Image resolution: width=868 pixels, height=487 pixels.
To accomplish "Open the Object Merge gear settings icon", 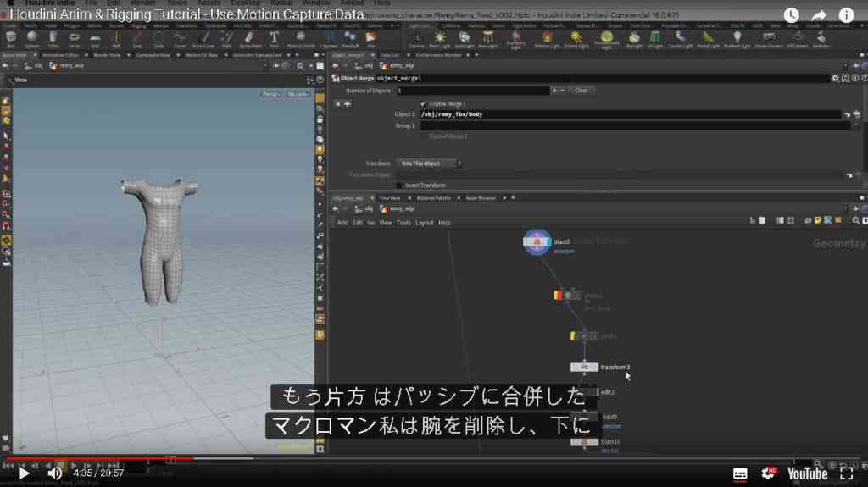I will (x=835, y=78).
